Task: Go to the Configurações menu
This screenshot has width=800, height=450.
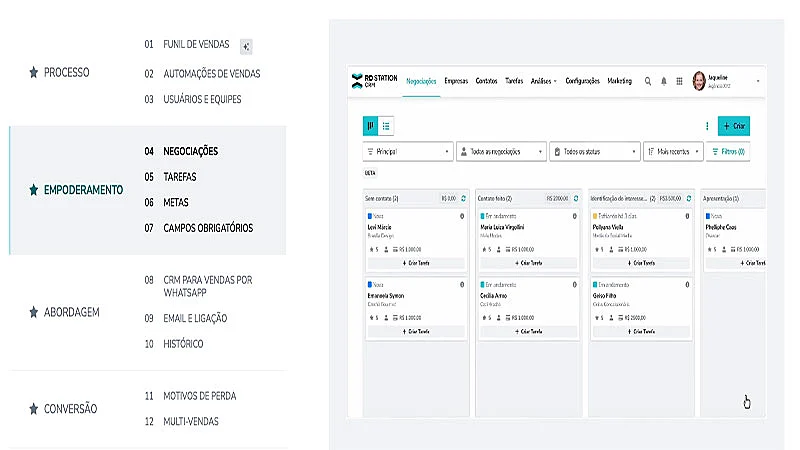Action: click(x=582, y=81)
